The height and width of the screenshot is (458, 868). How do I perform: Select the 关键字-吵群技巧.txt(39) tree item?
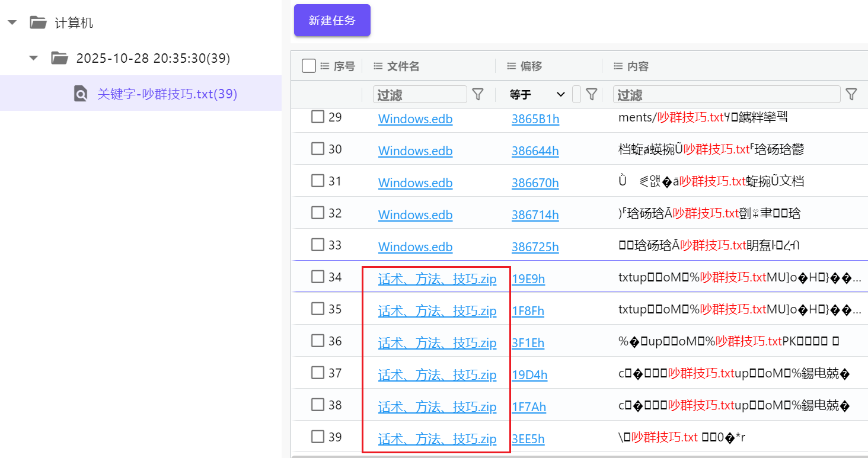click(167, 94)
